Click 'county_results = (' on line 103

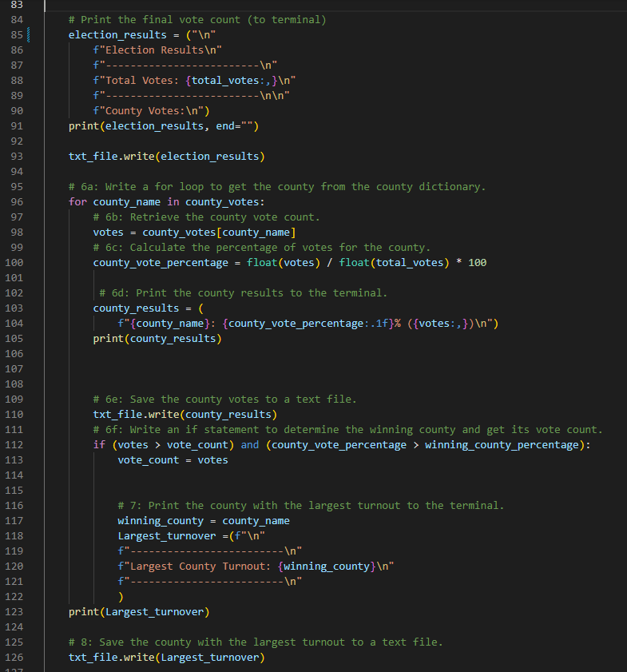coord(149,308)
